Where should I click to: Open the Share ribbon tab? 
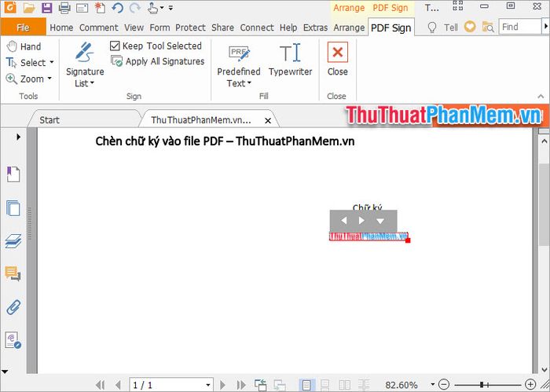pyautogui.click(x=222, y=27)
